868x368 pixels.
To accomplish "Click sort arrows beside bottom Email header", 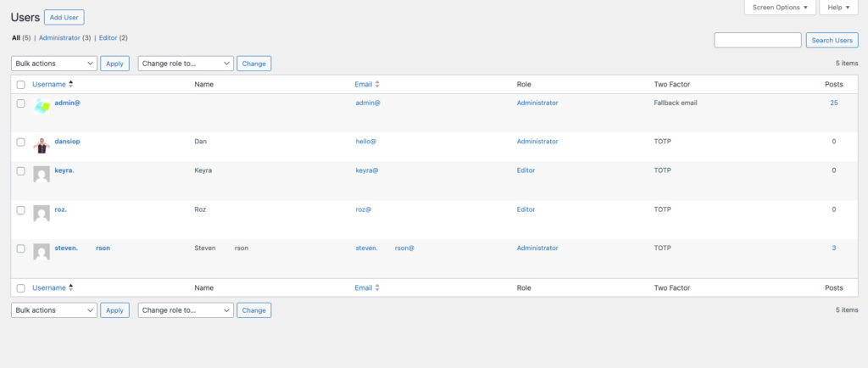I will pos(377,288).
